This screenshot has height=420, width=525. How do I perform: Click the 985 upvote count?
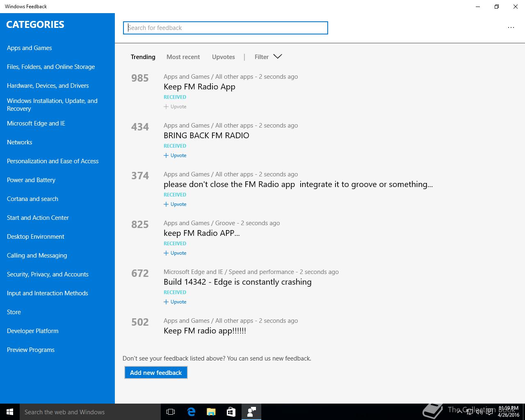click(x=140, y=78)
